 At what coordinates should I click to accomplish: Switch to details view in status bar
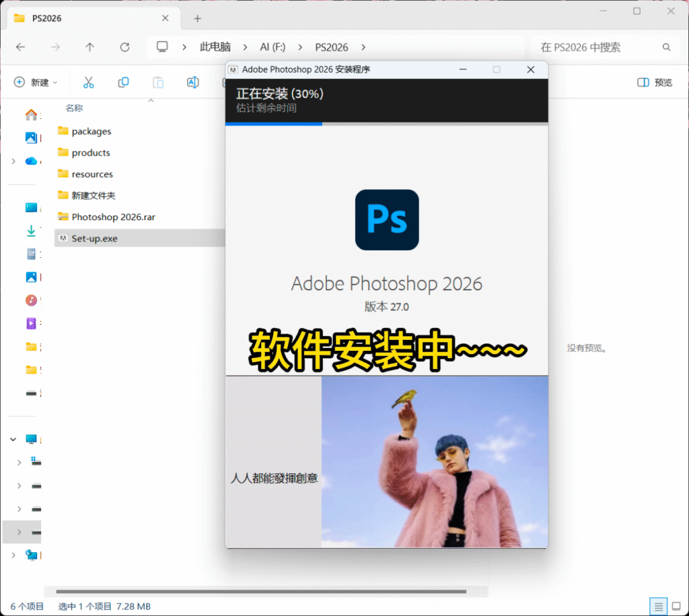(x=659, y=606)
